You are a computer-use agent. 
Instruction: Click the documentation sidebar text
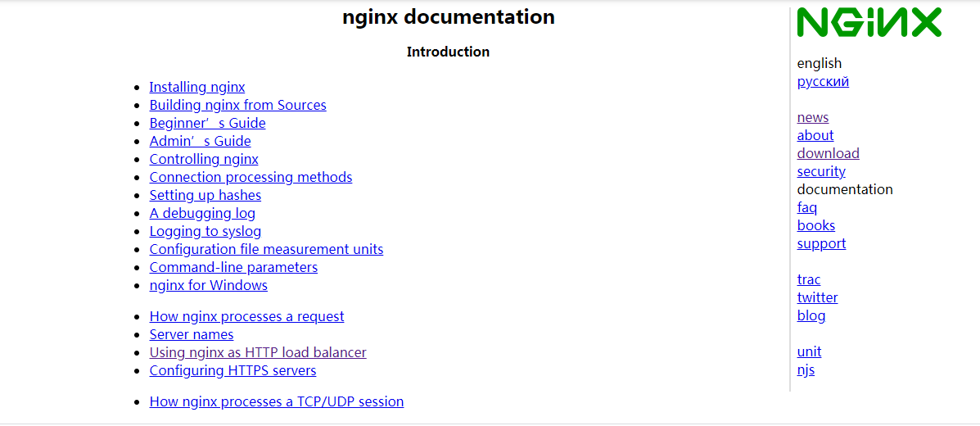845,189
